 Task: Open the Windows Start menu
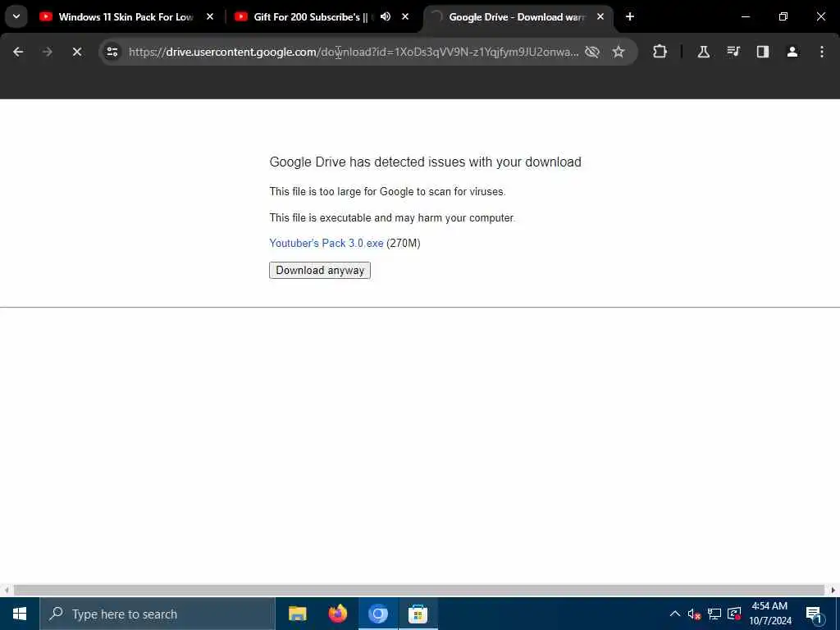(x=20, y=614)
